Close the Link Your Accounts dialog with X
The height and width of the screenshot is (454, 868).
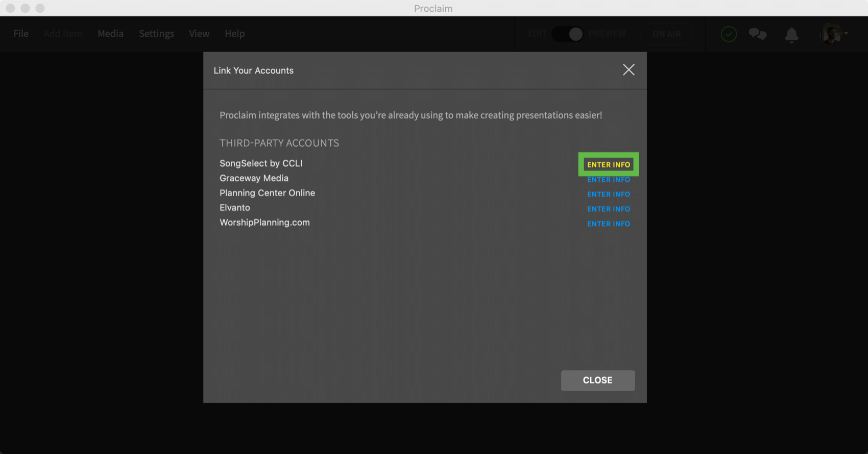629,70
